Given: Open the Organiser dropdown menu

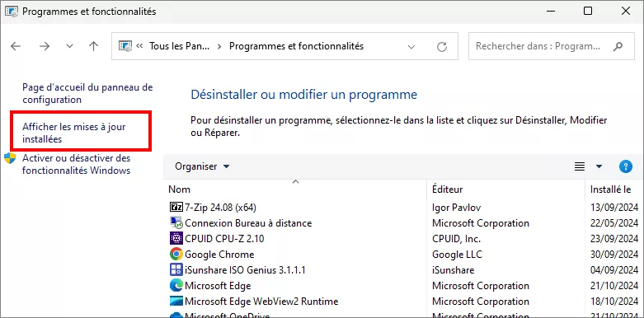Looking at the screenshot, I should pos(202,166).
